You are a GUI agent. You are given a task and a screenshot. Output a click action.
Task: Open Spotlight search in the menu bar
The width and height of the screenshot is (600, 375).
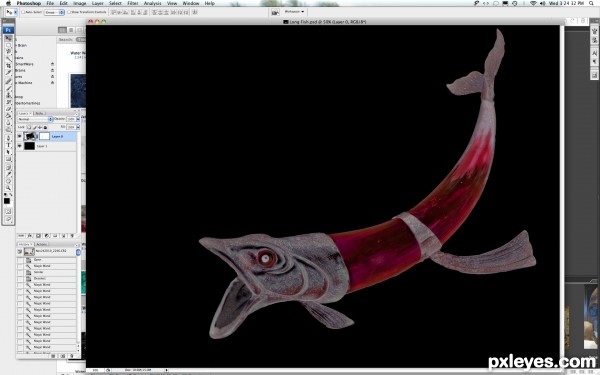[591, 3]
